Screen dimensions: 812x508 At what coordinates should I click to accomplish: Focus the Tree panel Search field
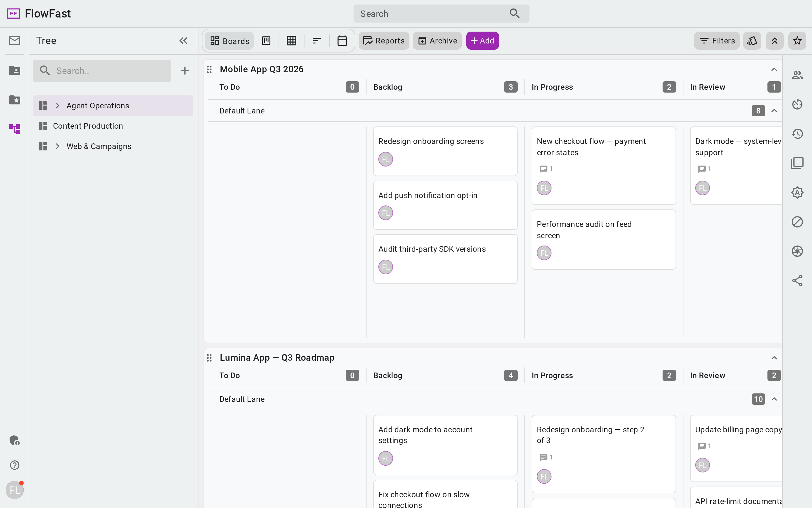point(102,71)
